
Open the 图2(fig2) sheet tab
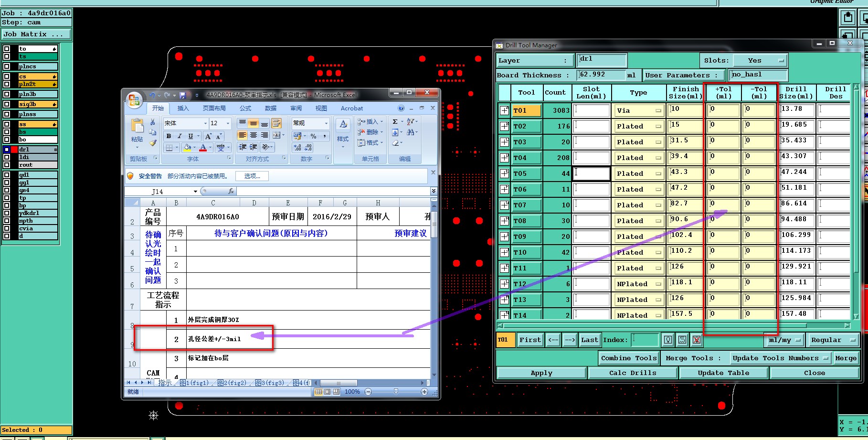coord(233,383)
